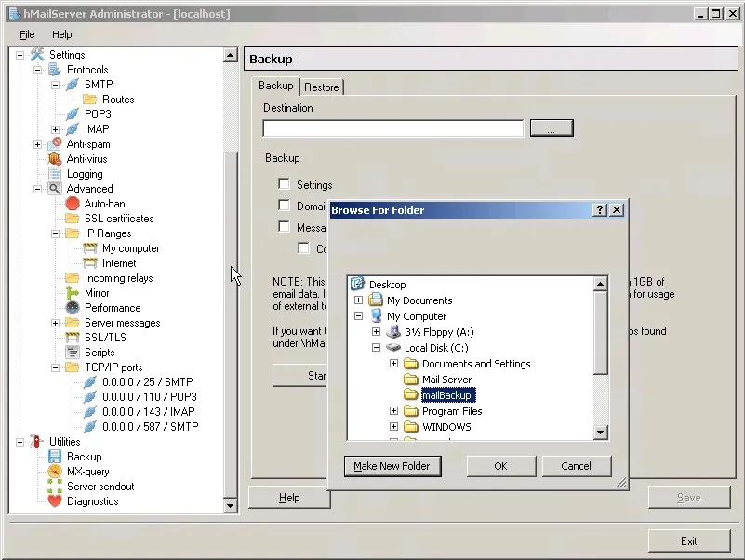
Task: Tick the Messages backup checkbox
Action: tap(285, 227)
